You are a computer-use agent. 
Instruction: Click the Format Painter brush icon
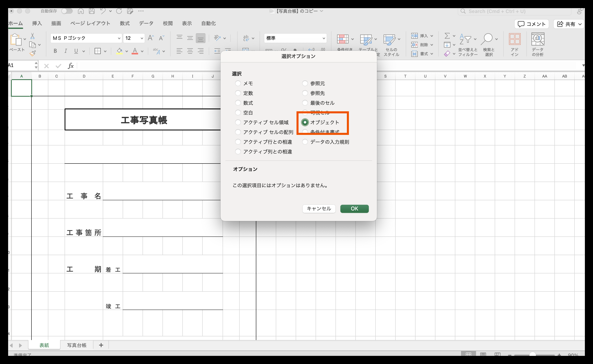coord(32,53)
